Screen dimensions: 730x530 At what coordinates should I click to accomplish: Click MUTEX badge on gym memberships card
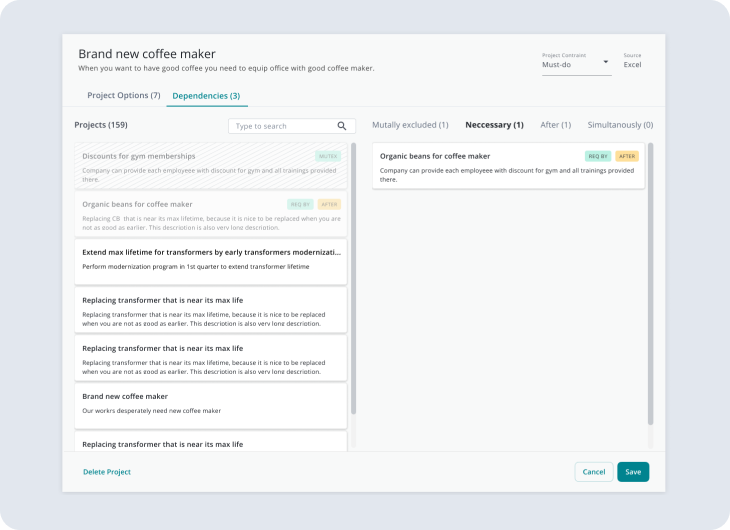click(x=327, y=156)
